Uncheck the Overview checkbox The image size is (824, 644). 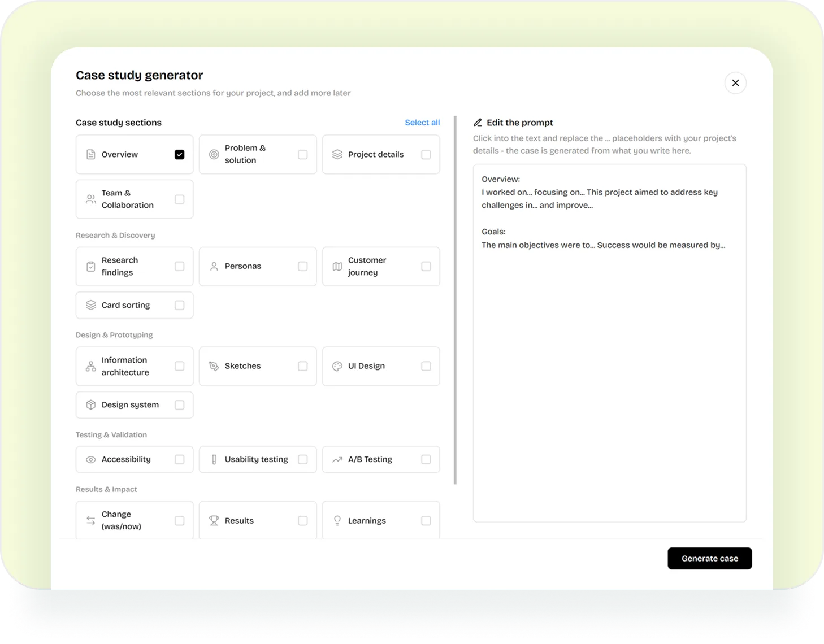click(180, 154)
